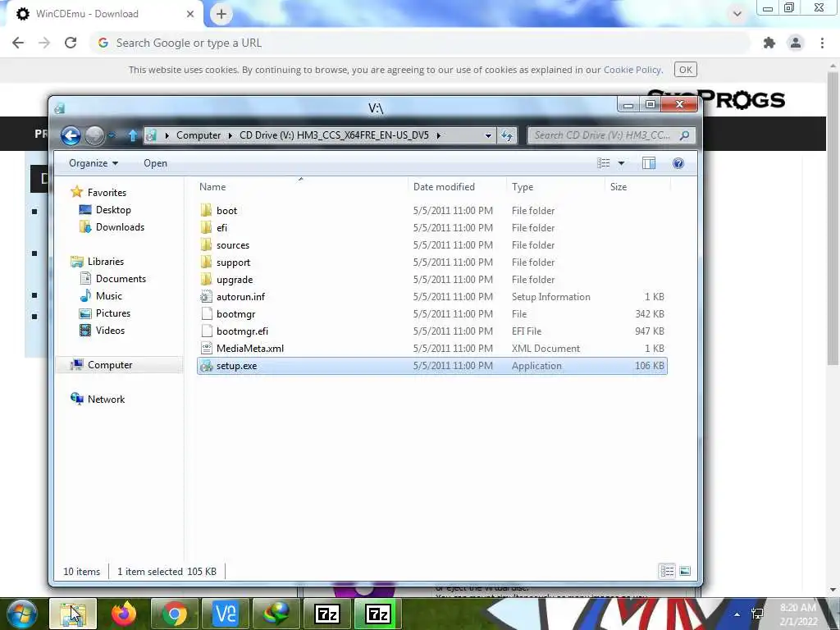Open Music library

109,295
